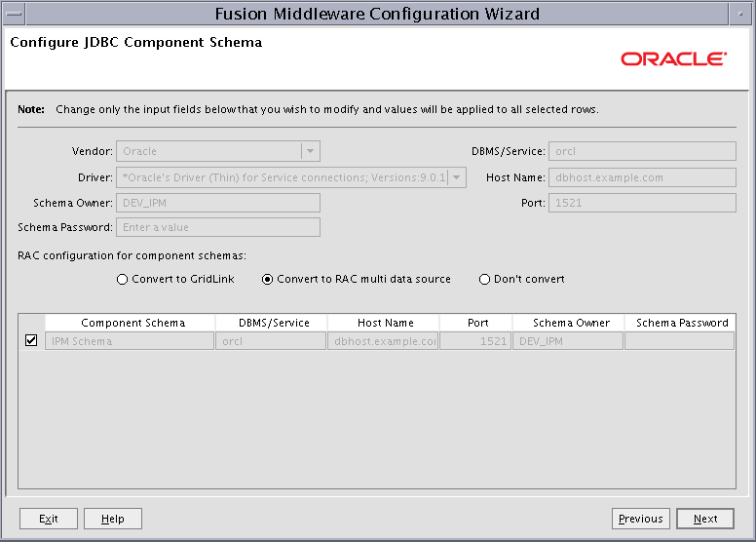Click the Port column header

475,323
